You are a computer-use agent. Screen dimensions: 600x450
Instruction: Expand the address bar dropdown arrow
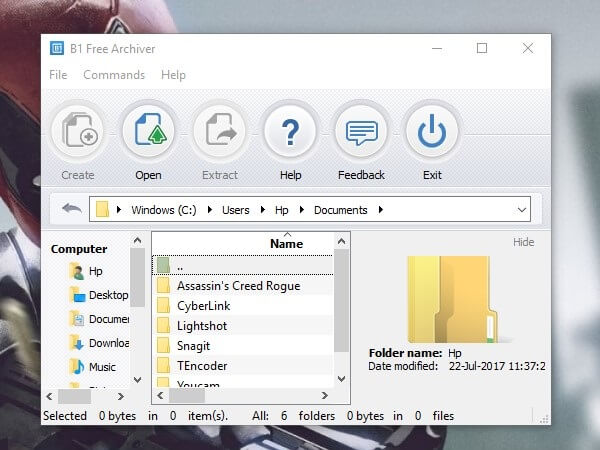(522, 210)
